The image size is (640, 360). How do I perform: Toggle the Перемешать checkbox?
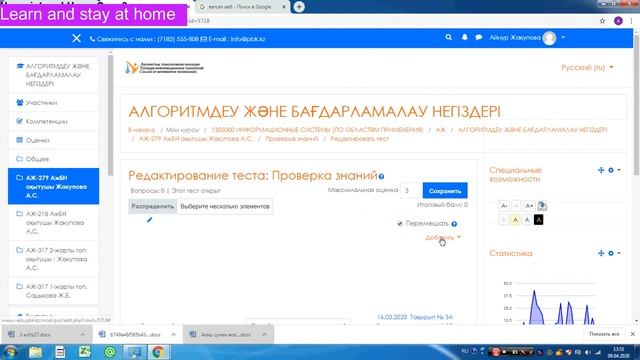(400, 224)
